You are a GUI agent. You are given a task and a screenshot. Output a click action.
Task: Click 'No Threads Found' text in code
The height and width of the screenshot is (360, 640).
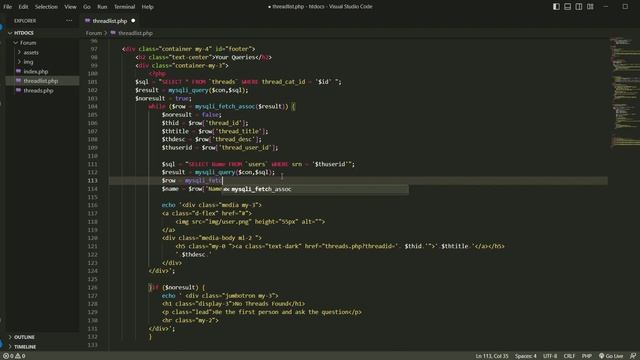(261, 304)
